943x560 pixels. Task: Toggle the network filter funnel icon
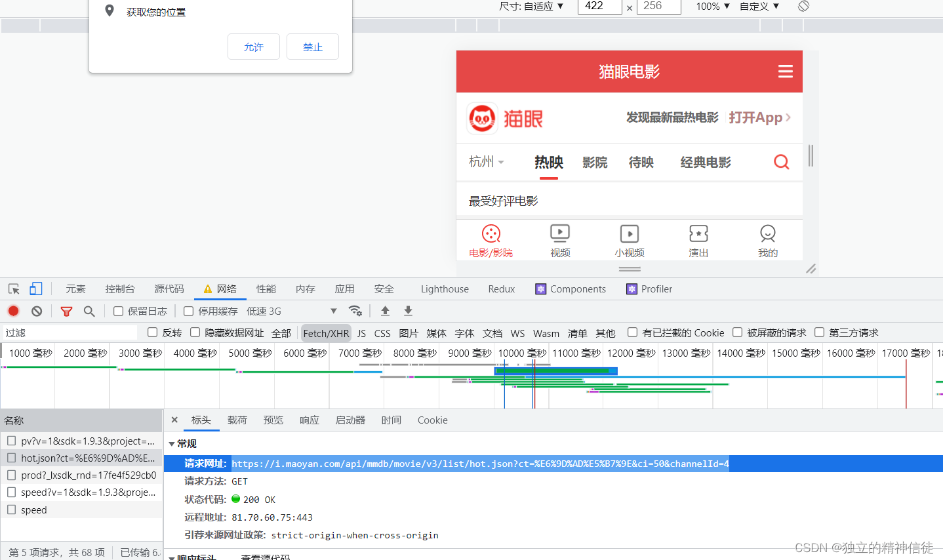click(66, 311)
